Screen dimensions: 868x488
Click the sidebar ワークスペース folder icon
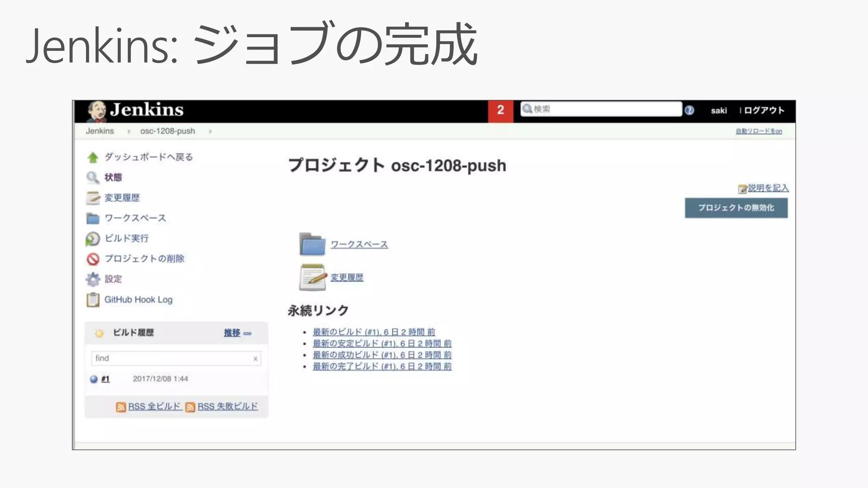93,218
